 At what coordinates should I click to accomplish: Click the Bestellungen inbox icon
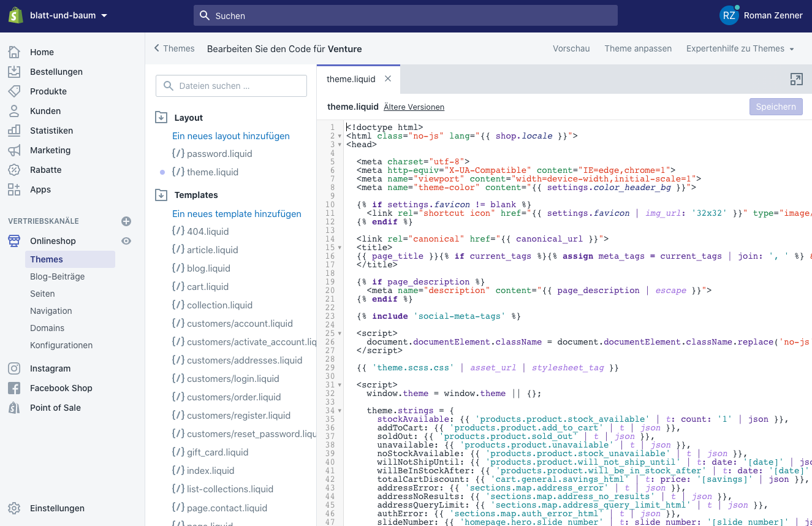pyautogui.click(x=14, y=72)
